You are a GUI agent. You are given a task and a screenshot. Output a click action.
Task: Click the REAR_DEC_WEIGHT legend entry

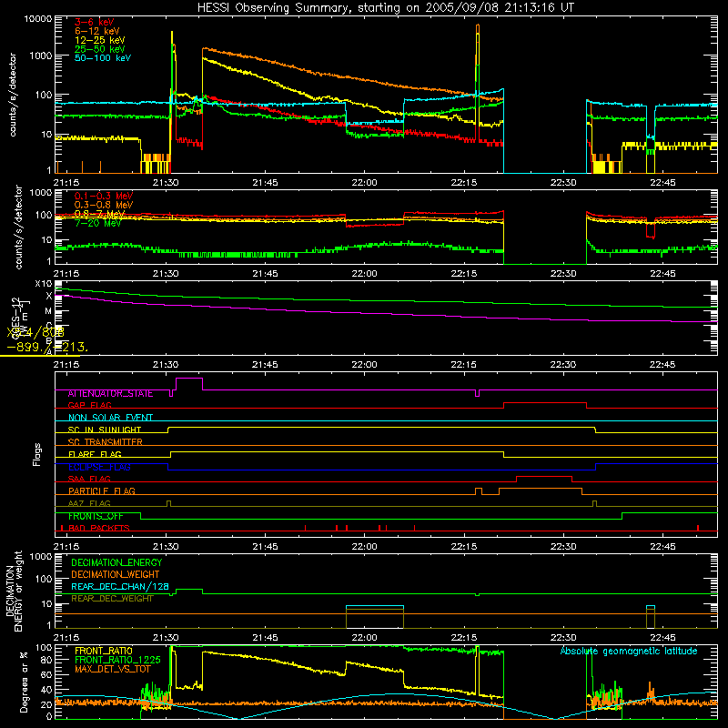pos(112,599)
